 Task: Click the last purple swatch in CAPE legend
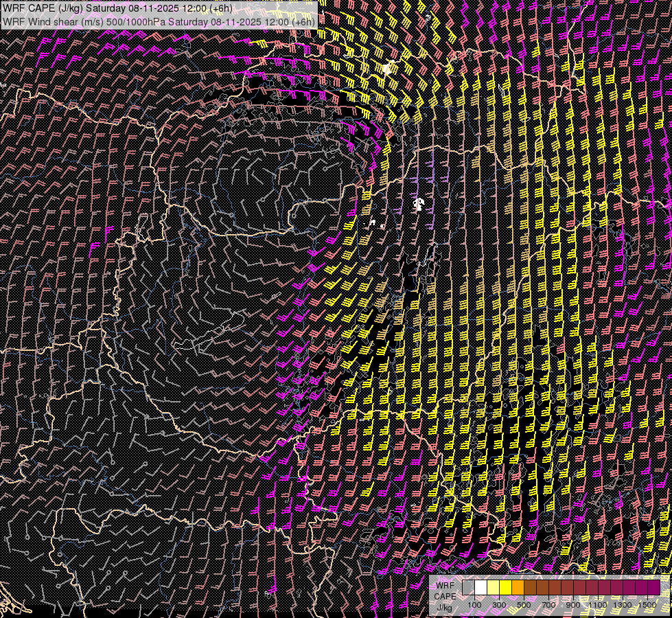(x=653, y=587)
